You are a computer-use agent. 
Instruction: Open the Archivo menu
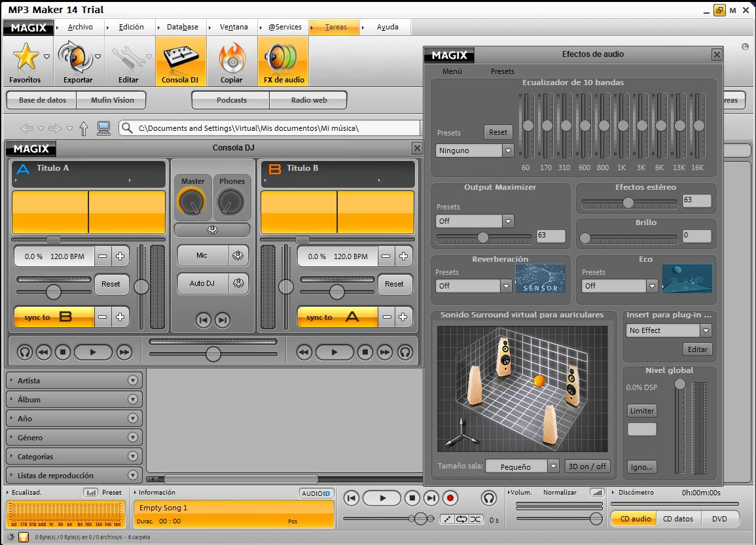(x=80, y=27)
